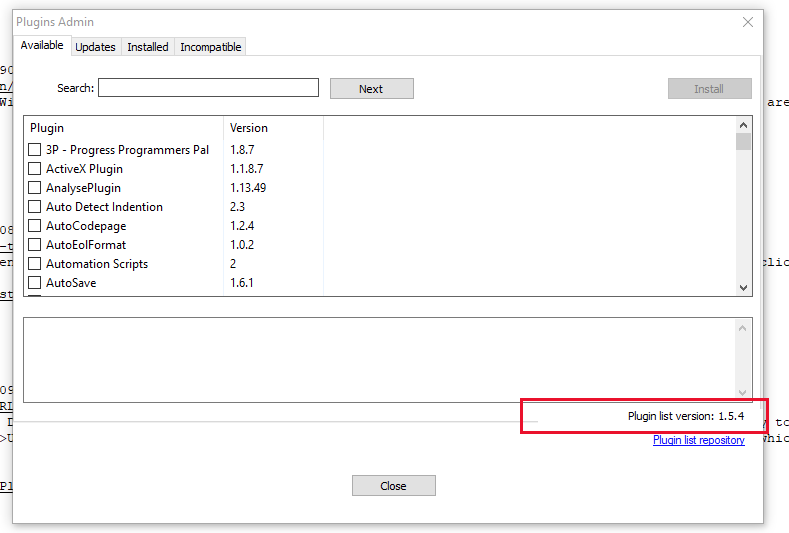Viewport: 789px width, 533px height.
Task: Click the plugin list scroll up arrow
Action: pyautogui.click(x=743, y=125)
